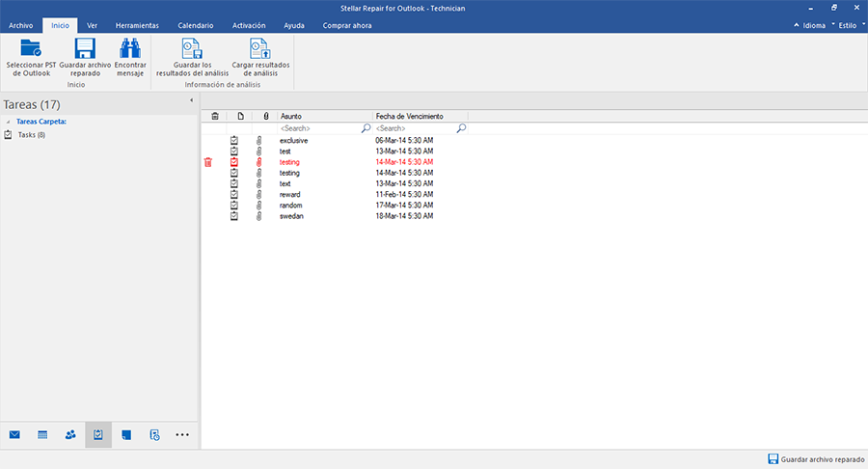Click item type page column header
868x469 pixels.
240,116
